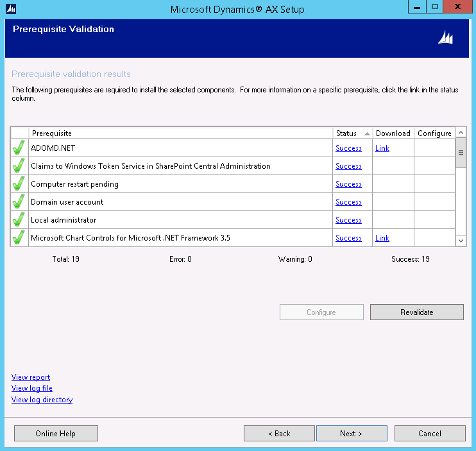Image resolution: width=476 pixels, height=451 pixels.
Task: Follow the download Link for Microsoft Chart Controls
Action: coord(382,238)
